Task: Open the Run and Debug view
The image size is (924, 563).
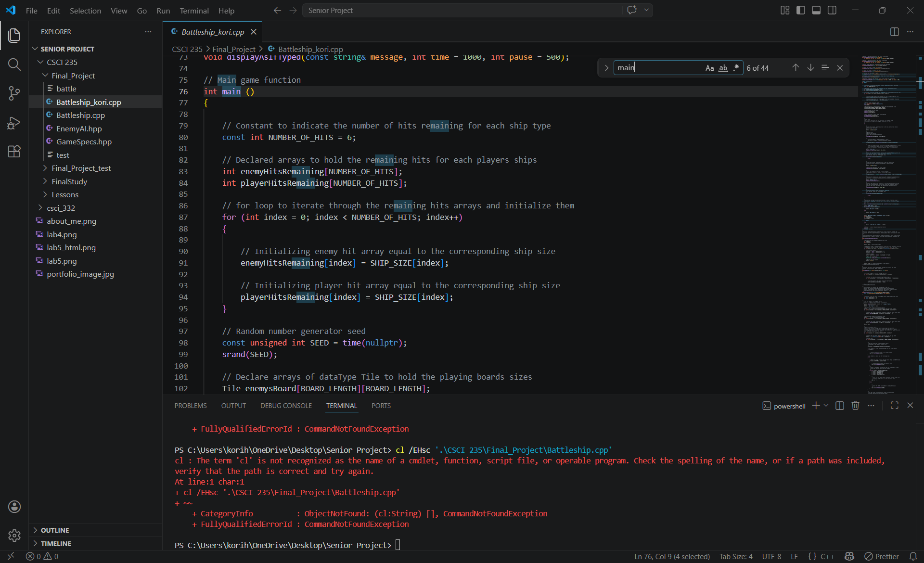Action: point(14,123)
